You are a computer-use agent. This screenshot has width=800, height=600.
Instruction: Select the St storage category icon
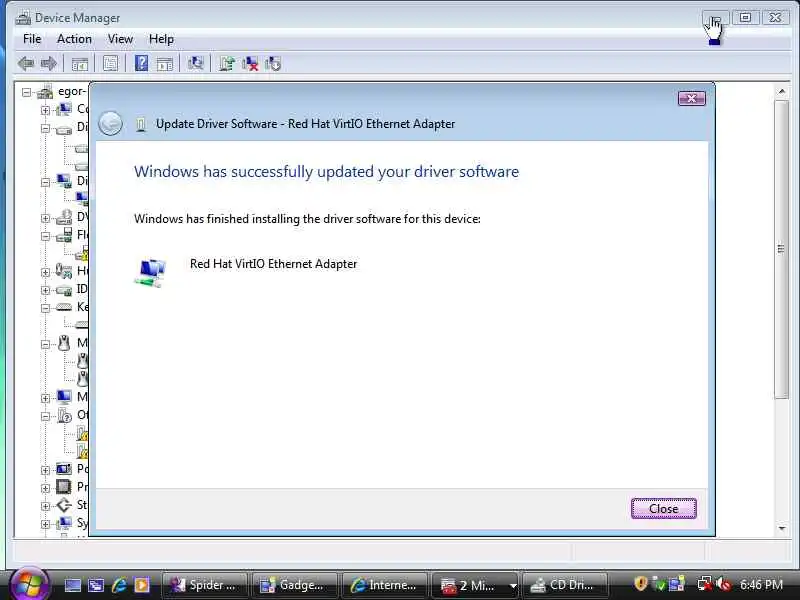(x=64, y=505)
